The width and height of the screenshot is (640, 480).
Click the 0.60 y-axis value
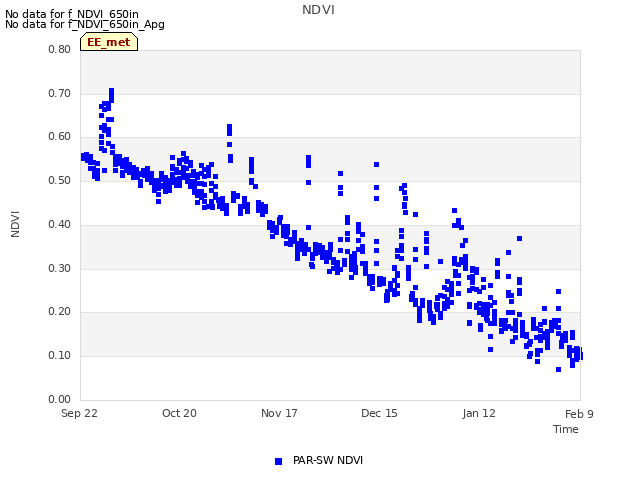click(x=60, y=137)
